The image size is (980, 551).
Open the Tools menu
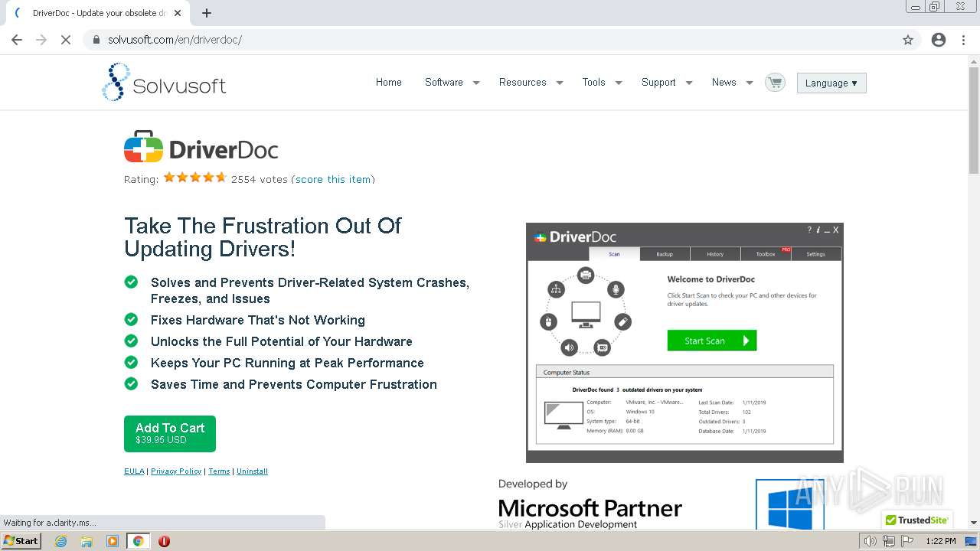[593, 82]
